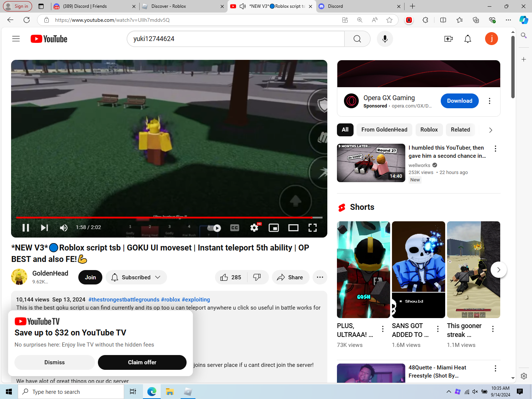Select the Related filter chip
This screenshot has width=532, height=399.
tap(460, 130)
